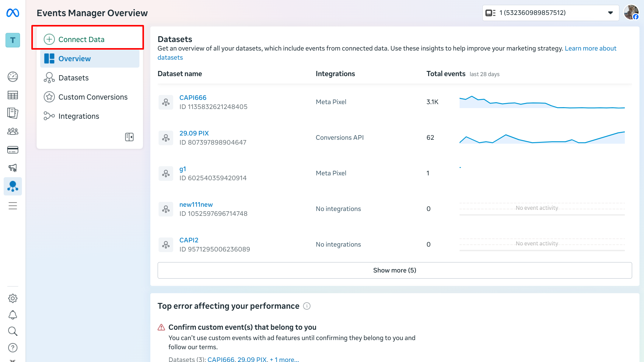Expand the business account dropdown selector
The image size is (644, 362).
pyautogui.click(x=550, y=13)
